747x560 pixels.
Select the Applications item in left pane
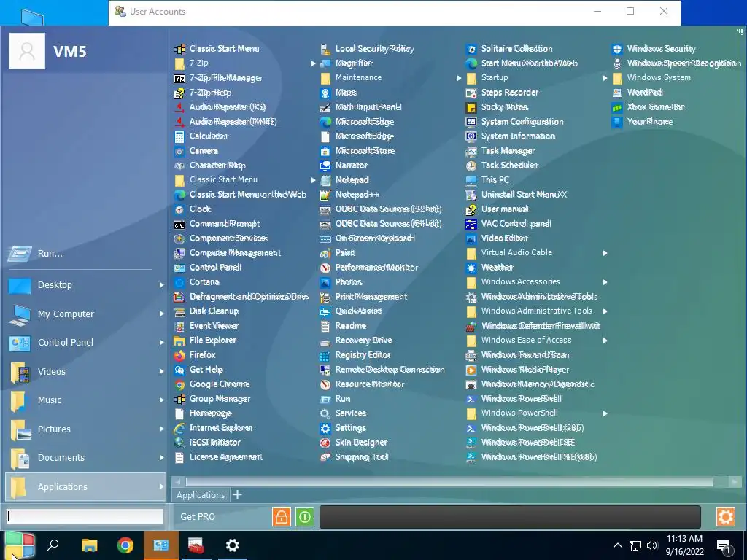[x=86, y=486]
